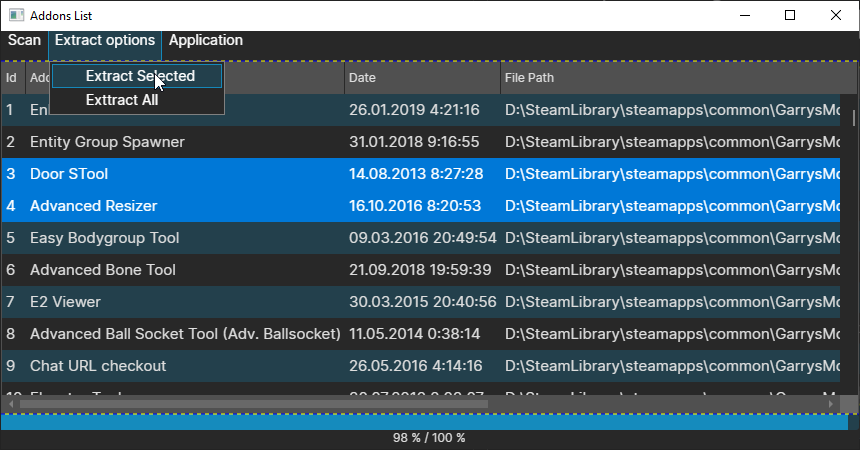
Task: Select the Entity Group Spawner row
Action: click(107, 142)
